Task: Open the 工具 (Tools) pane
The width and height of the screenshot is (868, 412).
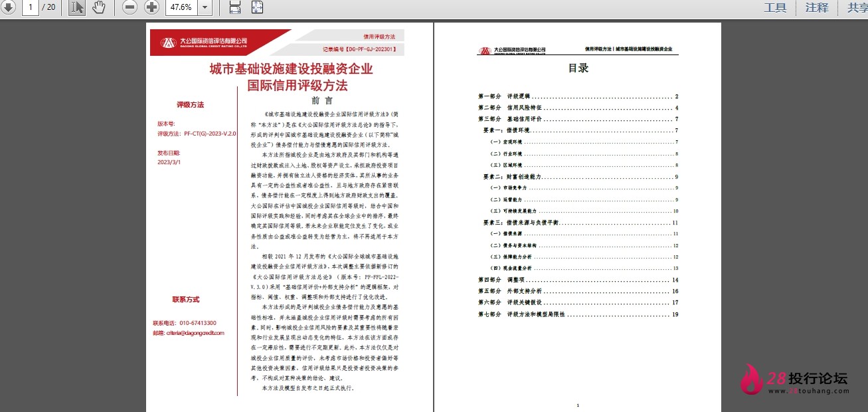Action: tap(775, 8)
